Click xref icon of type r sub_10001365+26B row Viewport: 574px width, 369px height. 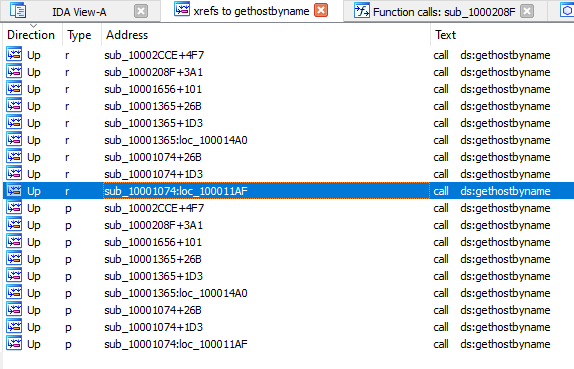tap(14, 105)
